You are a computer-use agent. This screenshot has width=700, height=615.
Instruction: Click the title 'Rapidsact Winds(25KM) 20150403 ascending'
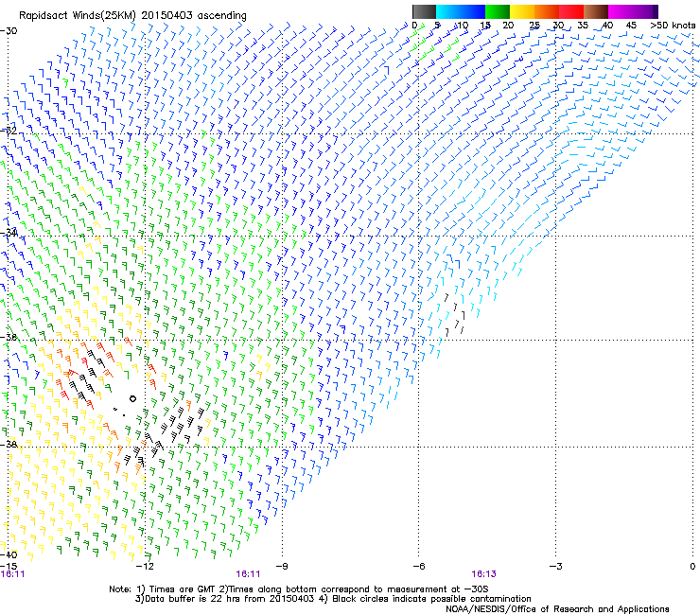[132, 15]
